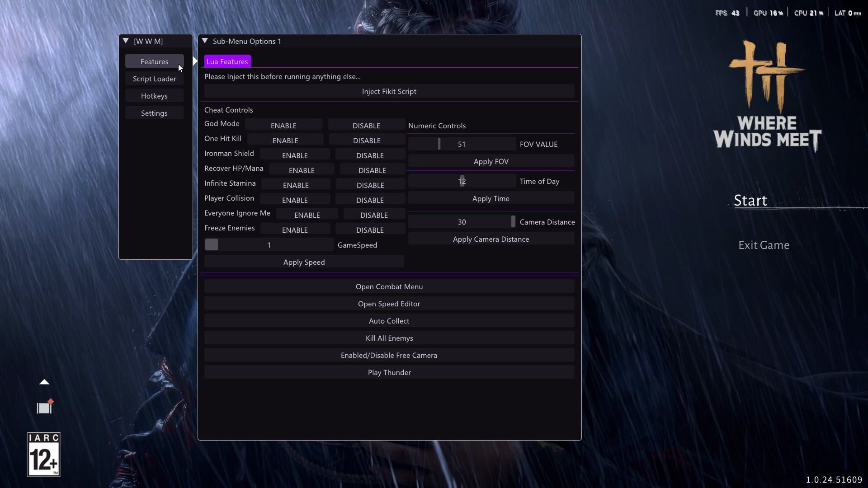Disable Infinite Stamina
The image size is (868, 488).
pos(370,185)
